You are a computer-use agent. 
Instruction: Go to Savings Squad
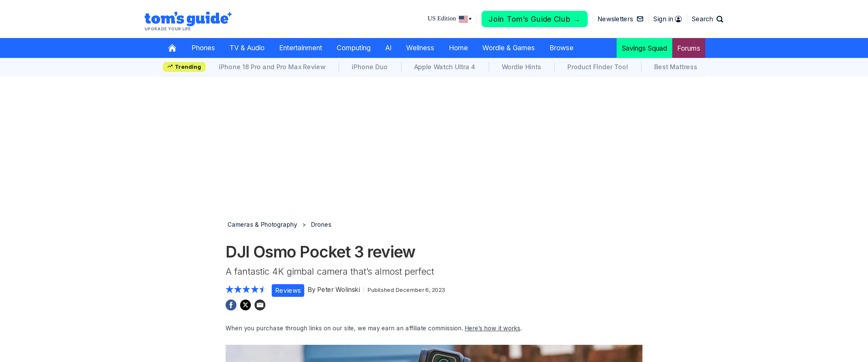tap(644, 48)
